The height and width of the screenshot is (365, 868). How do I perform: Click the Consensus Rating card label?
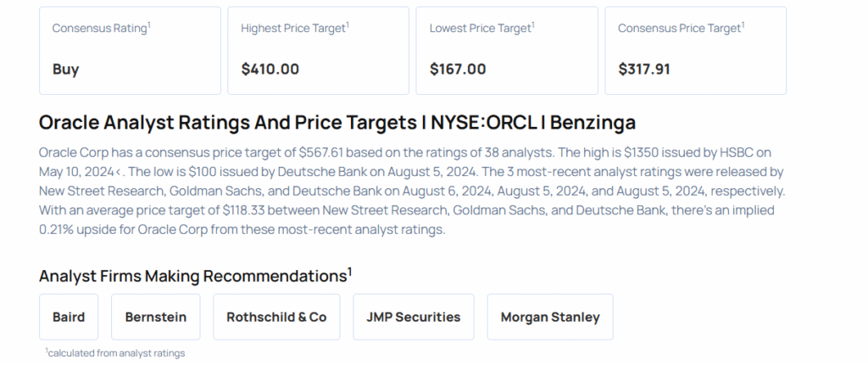[x=101, y=28]
